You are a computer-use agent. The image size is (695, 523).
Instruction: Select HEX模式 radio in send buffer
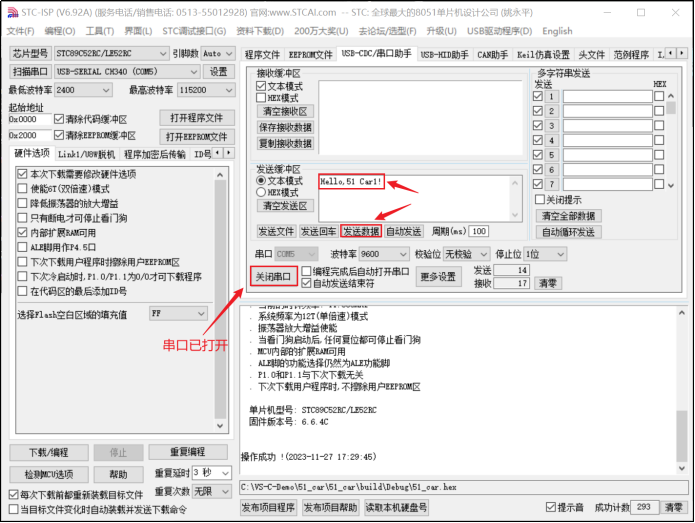[x=261, y=192]
